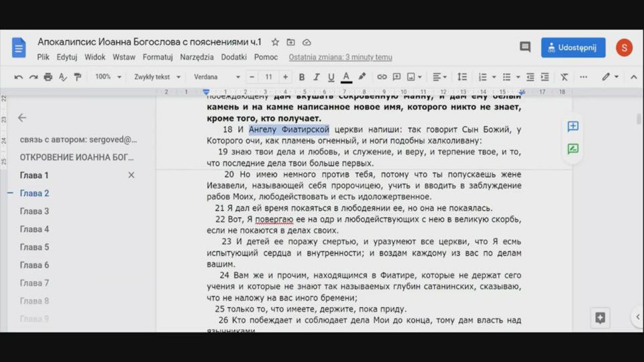Open comment history icon near Share

(x=525, y=47)
